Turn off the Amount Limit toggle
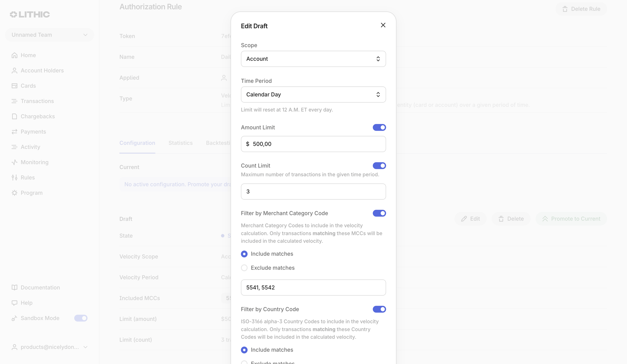Viewport: 627px width, 364px height. 379,127
